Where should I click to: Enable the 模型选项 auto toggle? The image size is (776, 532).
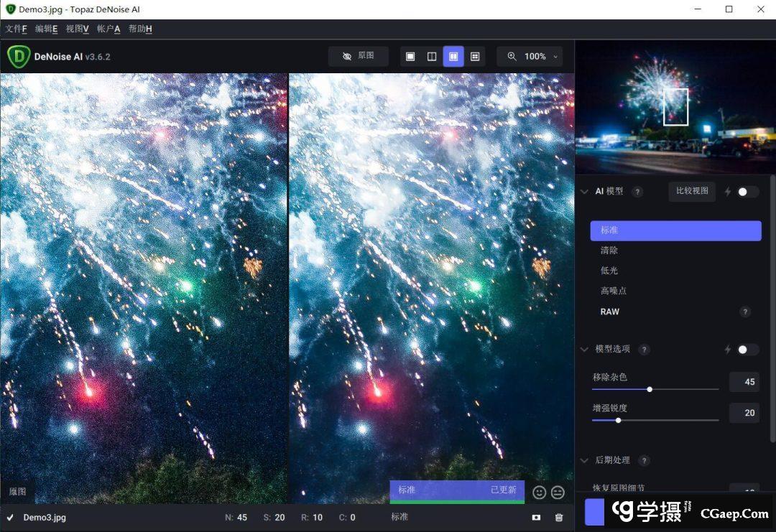747,350
